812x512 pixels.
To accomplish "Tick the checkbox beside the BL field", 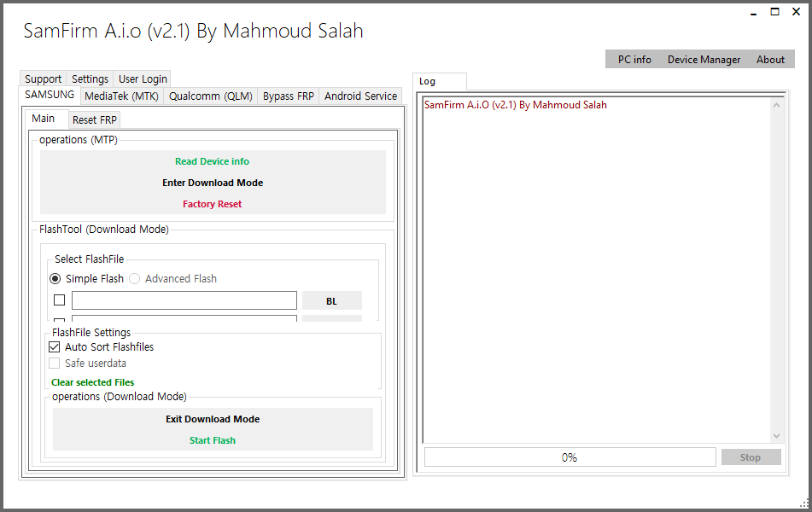I will pos(60,300).
